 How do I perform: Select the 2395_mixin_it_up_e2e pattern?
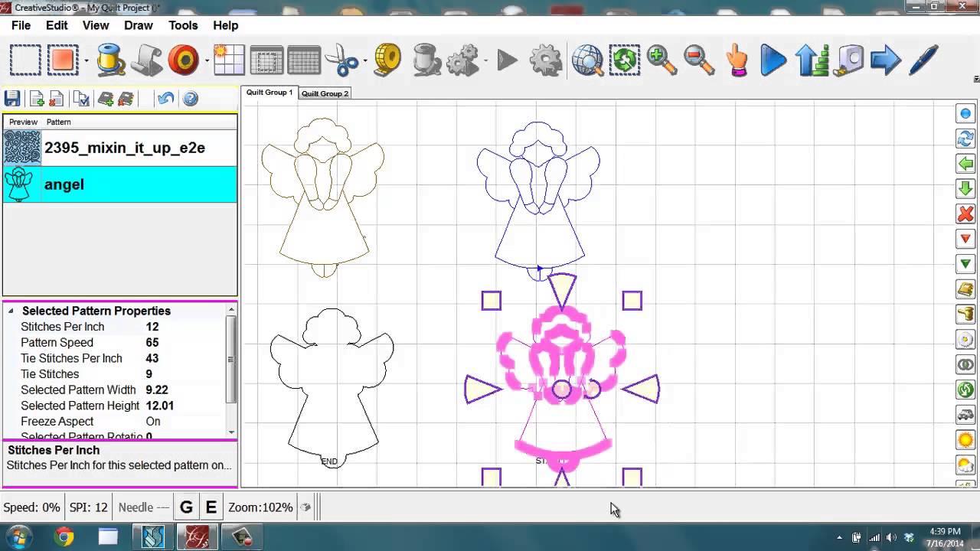click(124, 148)
